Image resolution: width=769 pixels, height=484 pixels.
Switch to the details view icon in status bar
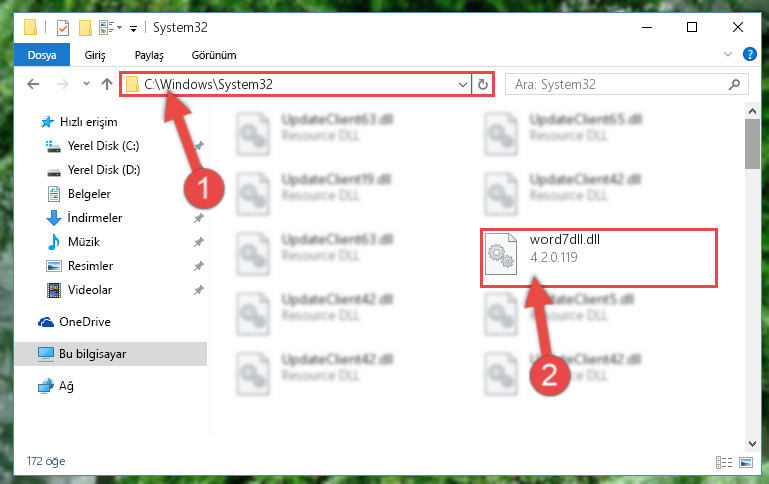point(723,462)
